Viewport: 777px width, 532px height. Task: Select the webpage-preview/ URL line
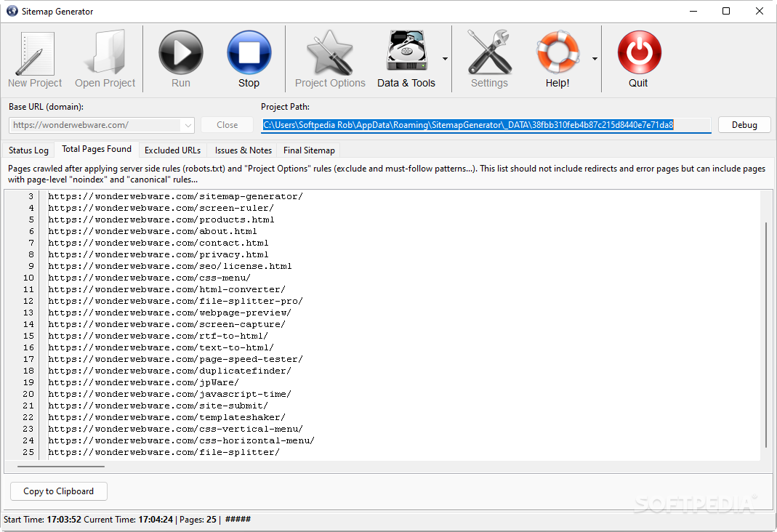coord(170,313)
